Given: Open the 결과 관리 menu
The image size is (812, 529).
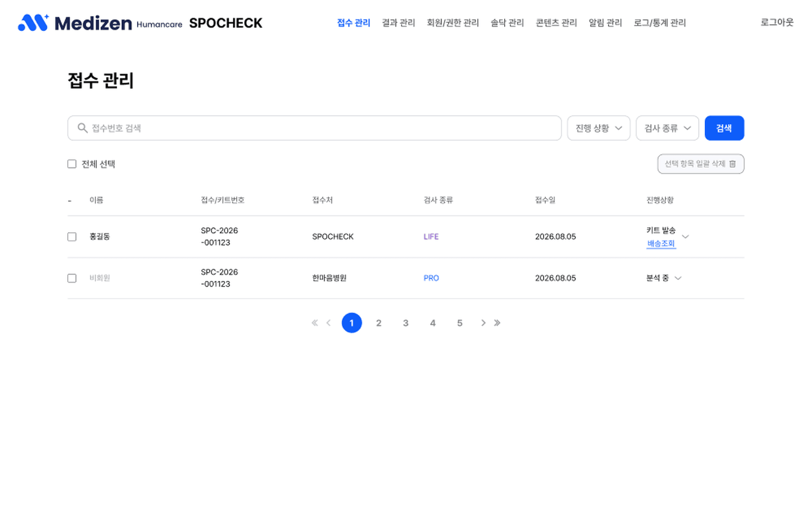Looking at the screenshot, I should click(399, 23).
